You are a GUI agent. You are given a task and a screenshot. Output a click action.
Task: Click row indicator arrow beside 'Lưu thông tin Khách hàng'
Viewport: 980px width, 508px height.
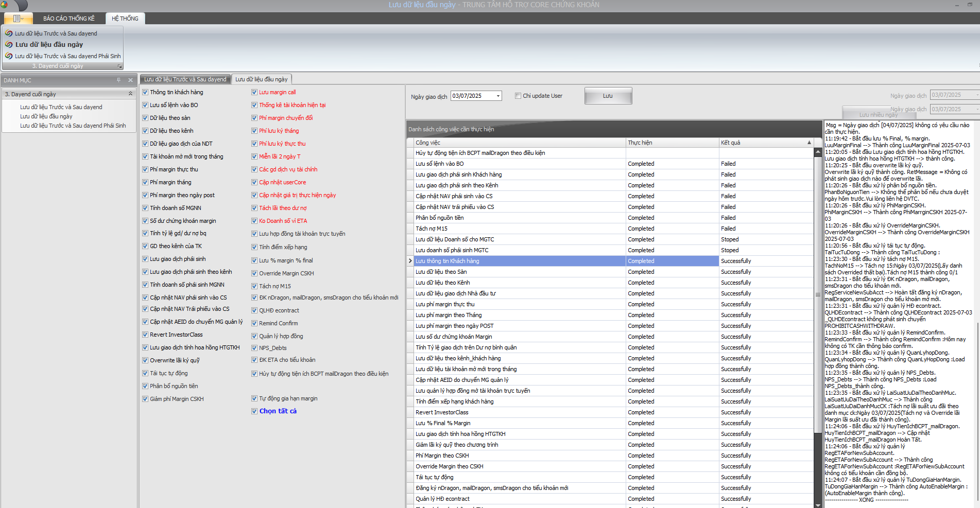410,261
